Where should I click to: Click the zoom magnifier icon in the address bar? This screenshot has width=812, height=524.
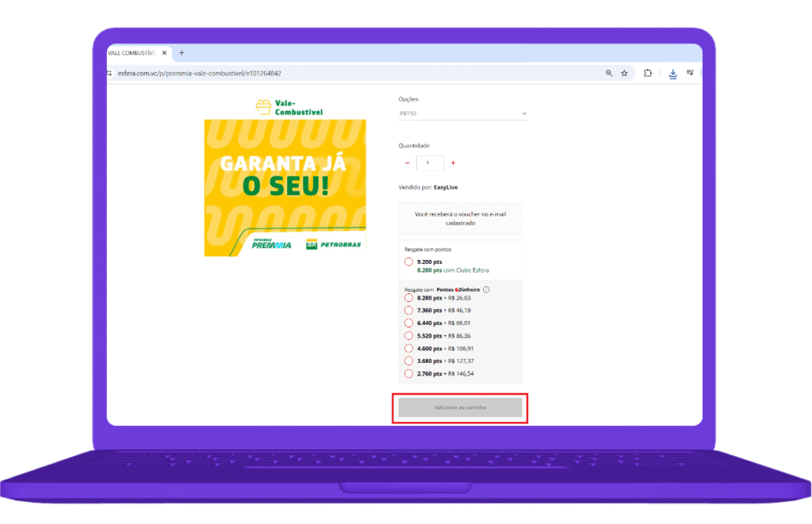[609, 73]
